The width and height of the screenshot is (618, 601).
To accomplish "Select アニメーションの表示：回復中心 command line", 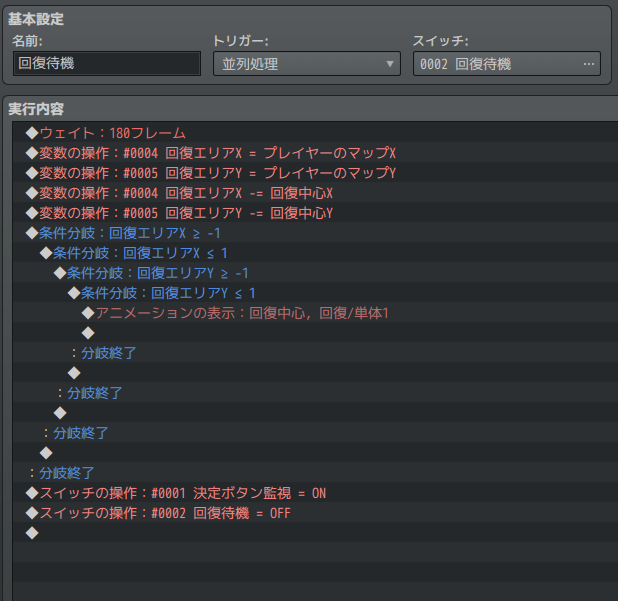I will [x=315, y=313].
